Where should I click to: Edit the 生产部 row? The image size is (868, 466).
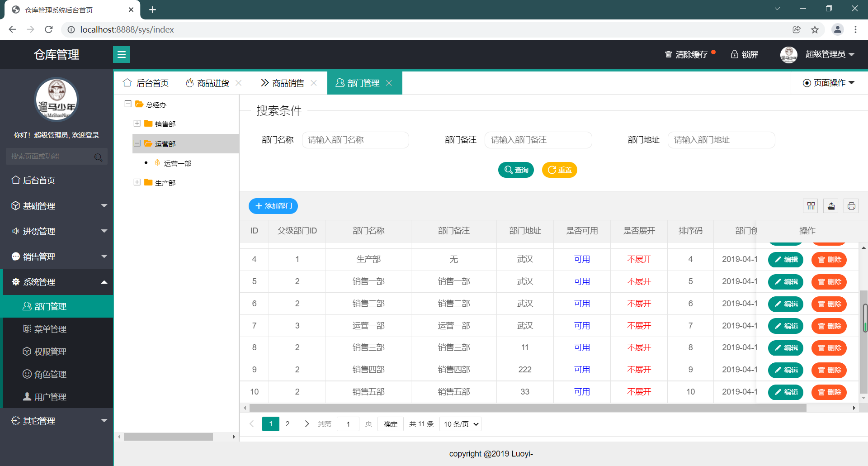[786, 260]
